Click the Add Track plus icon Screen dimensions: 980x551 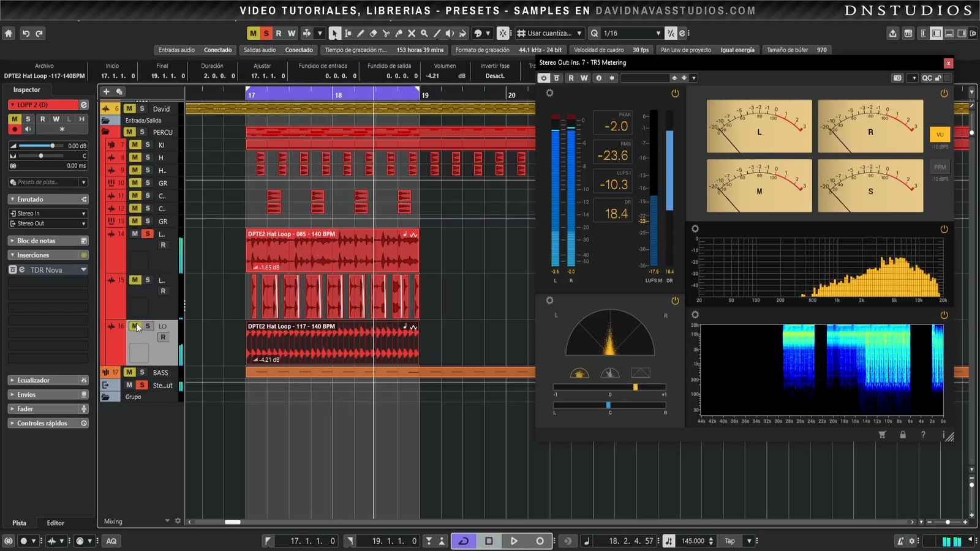pos(106,91)
